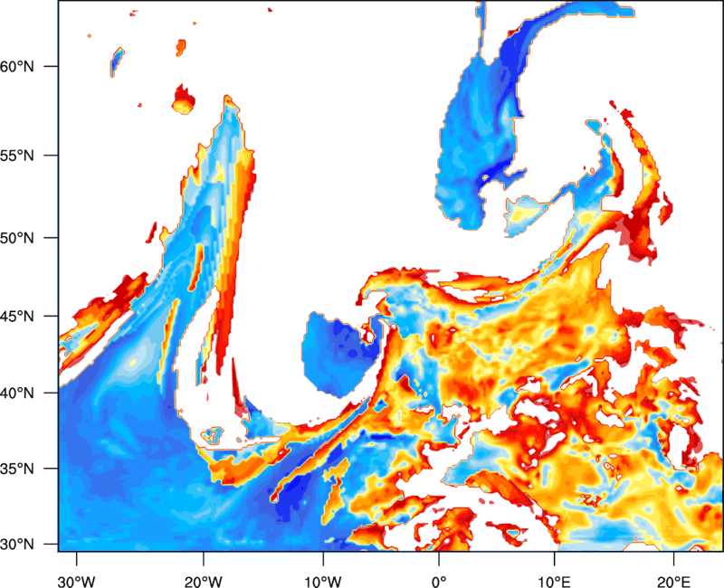This screenshot has height=588, width=724.
Task: Click the 60°N latitude label
Action: click(17, 66)
